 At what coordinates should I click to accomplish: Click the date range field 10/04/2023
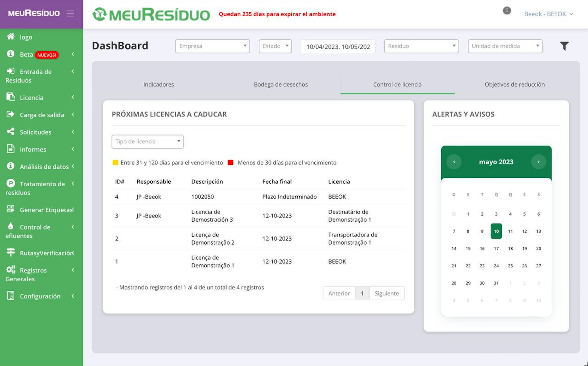tap(338, 47)
